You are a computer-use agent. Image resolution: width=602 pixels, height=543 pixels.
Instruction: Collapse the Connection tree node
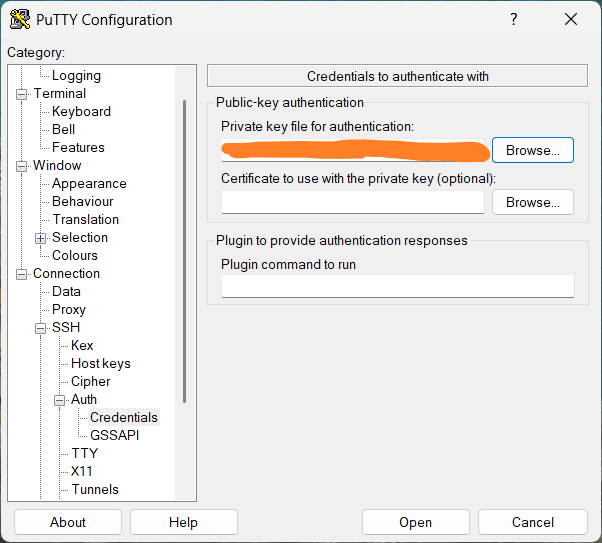pos(22,274)
